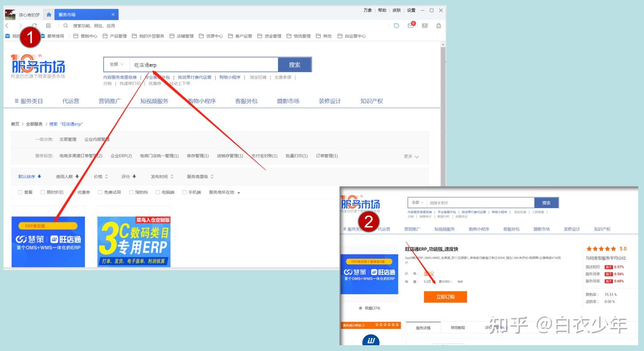
Task: Enable the 手机端 checkbox
Action: (184, 193)
